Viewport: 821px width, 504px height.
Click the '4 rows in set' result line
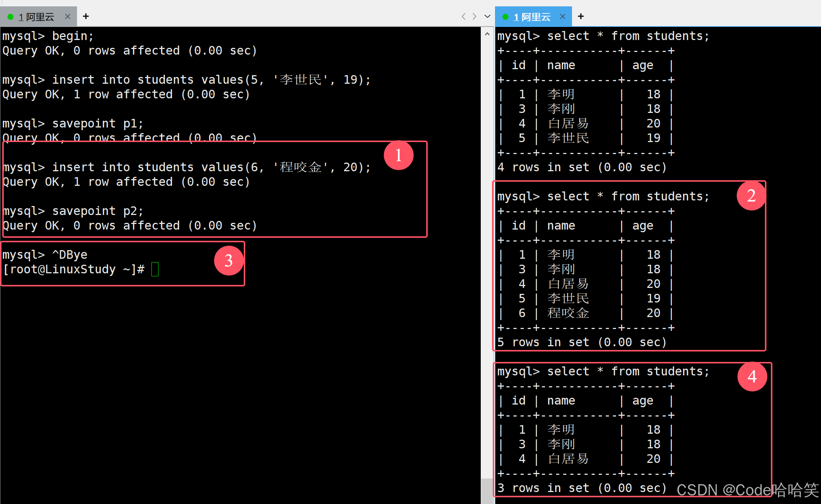tap(582, 168)
